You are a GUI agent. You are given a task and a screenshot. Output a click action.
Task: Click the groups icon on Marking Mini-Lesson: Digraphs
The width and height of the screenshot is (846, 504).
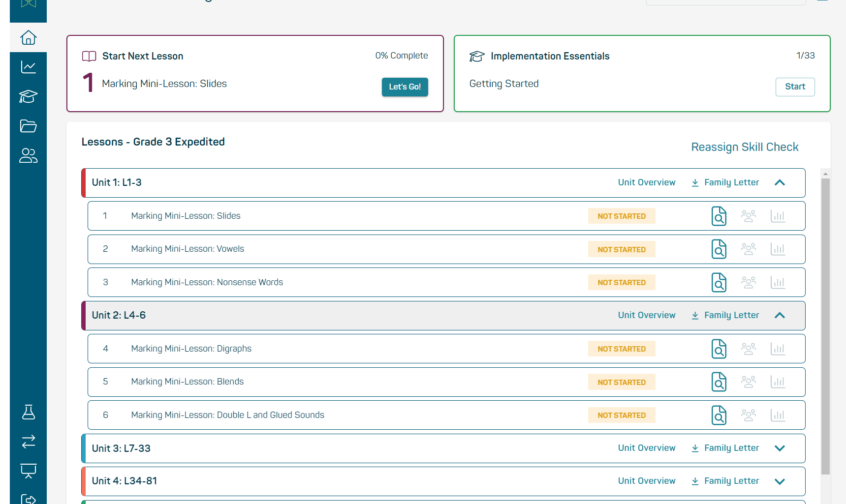coord(749,348)
